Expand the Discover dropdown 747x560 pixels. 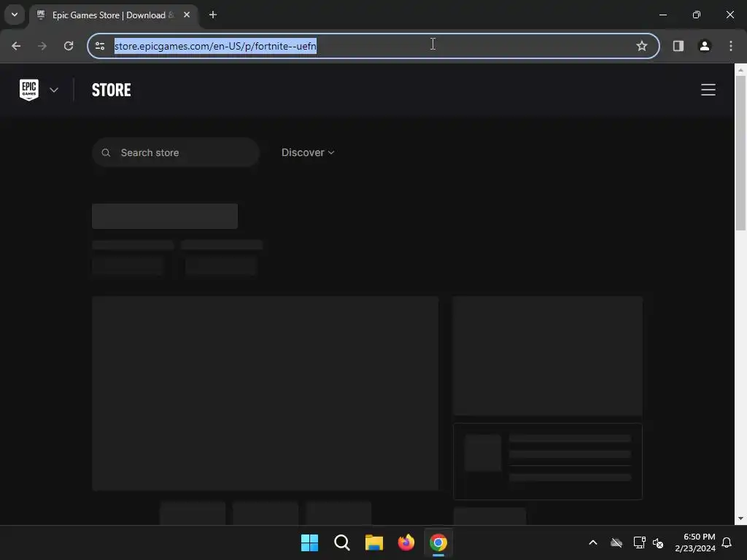(x=308, y=152)
